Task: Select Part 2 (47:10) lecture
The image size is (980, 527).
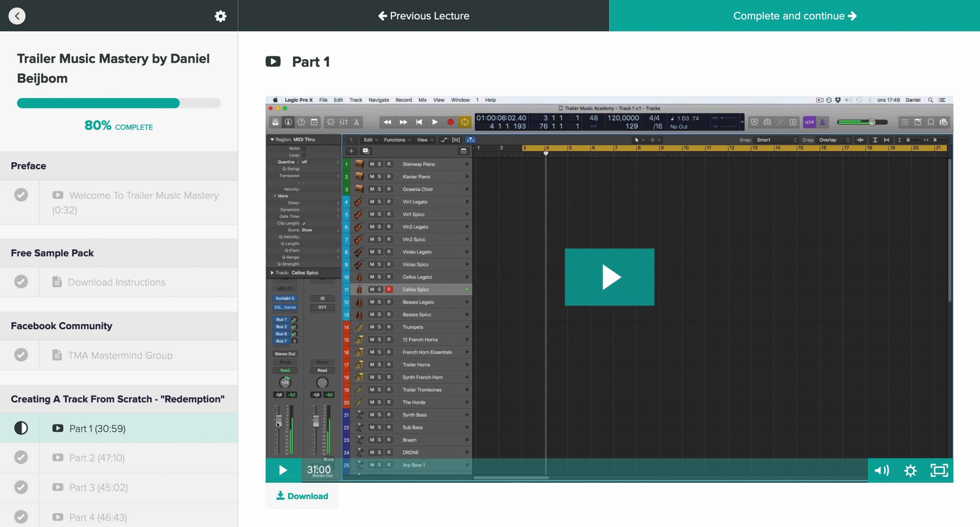Action: [97, 458]
